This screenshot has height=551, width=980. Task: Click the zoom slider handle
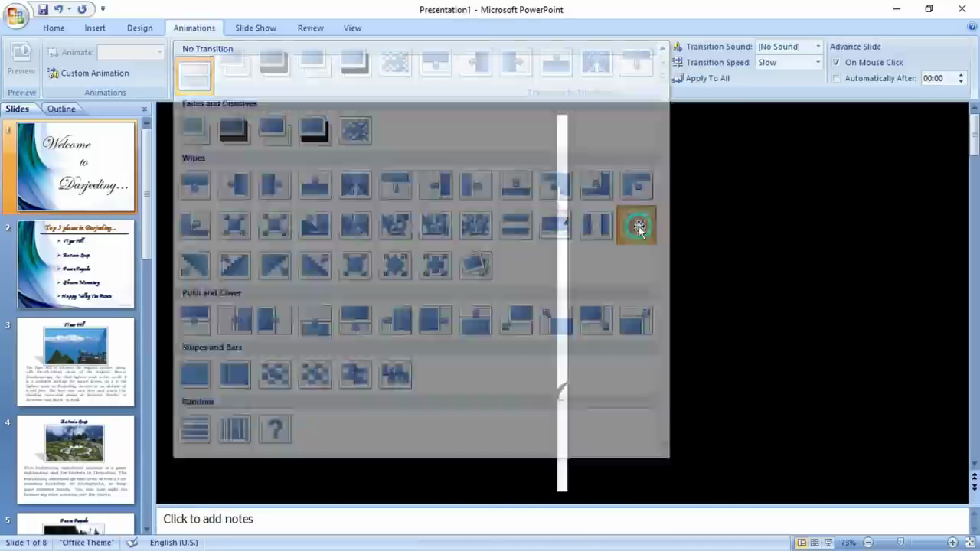pyautogui.click(x=901, y=543)
